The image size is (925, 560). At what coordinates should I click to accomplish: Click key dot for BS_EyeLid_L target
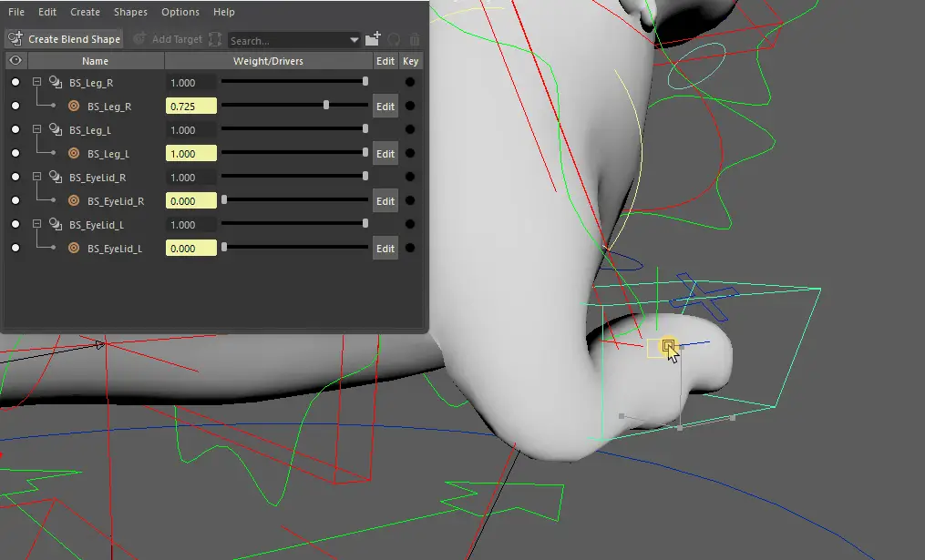coord(410,249)
